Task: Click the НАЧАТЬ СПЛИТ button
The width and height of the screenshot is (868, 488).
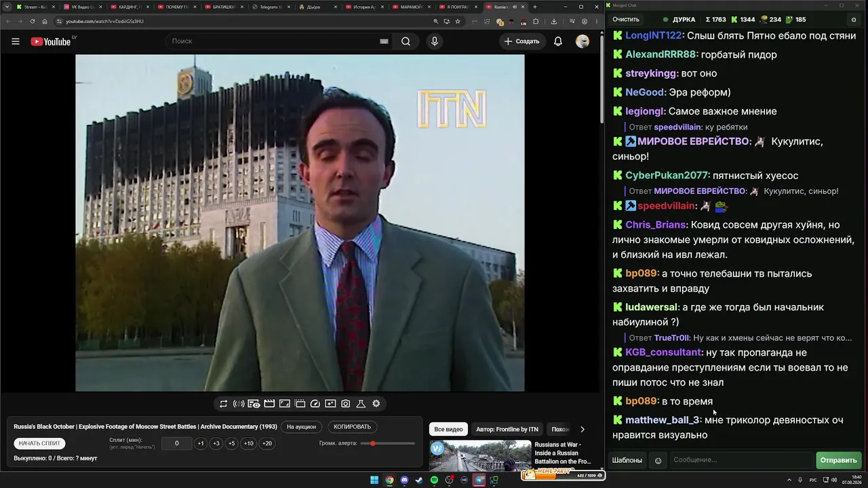Action: 40,443
